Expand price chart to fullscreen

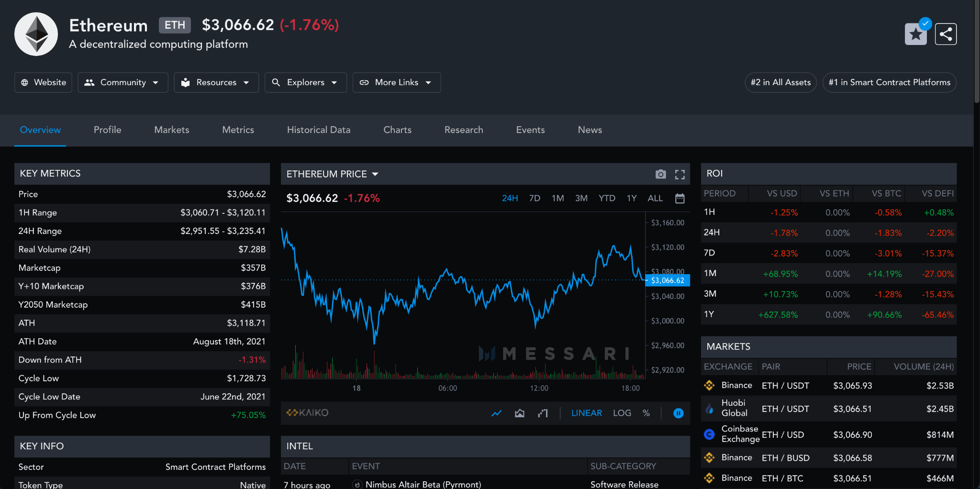pos(679,174)
